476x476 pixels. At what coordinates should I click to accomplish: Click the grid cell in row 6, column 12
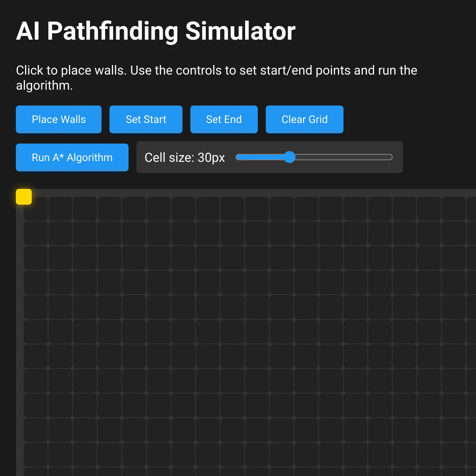pos(306,332)
